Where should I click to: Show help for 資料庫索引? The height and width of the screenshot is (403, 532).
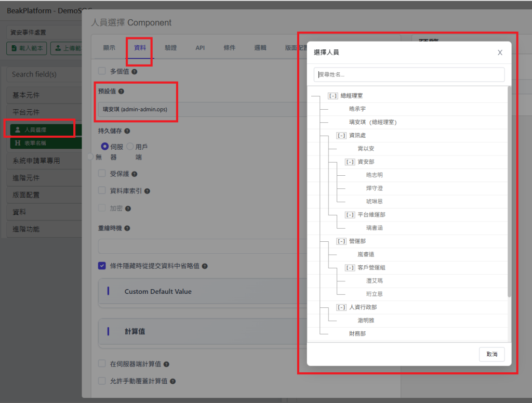(147, 191)
